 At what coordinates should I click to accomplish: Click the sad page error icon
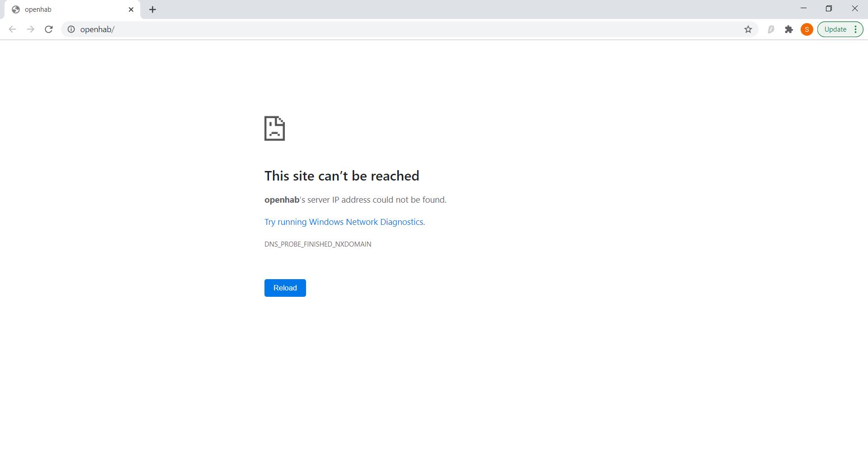click(275, 128)
